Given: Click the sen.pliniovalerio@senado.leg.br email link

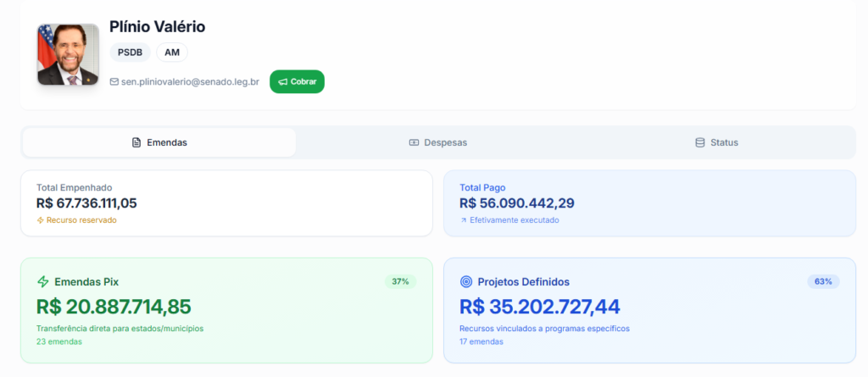Looking at the screenshot, I should pyautogui.click(x=190, y=82).
